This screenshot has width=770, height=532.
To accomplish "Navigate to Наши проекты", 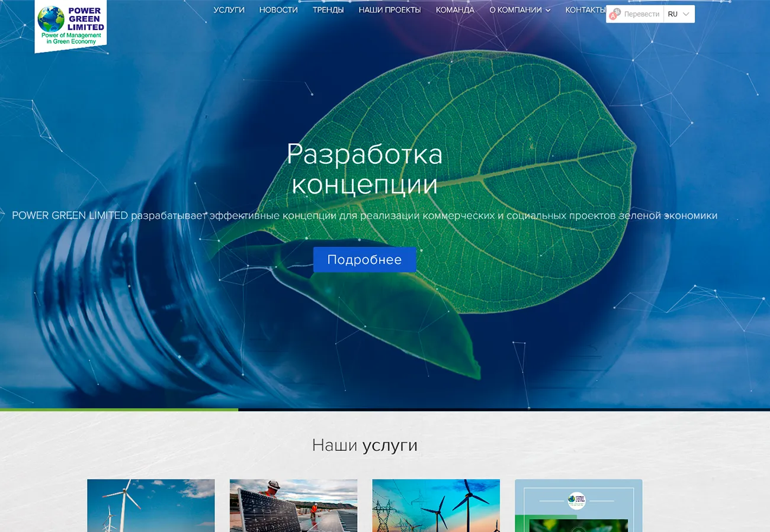I will coord(390,10).
